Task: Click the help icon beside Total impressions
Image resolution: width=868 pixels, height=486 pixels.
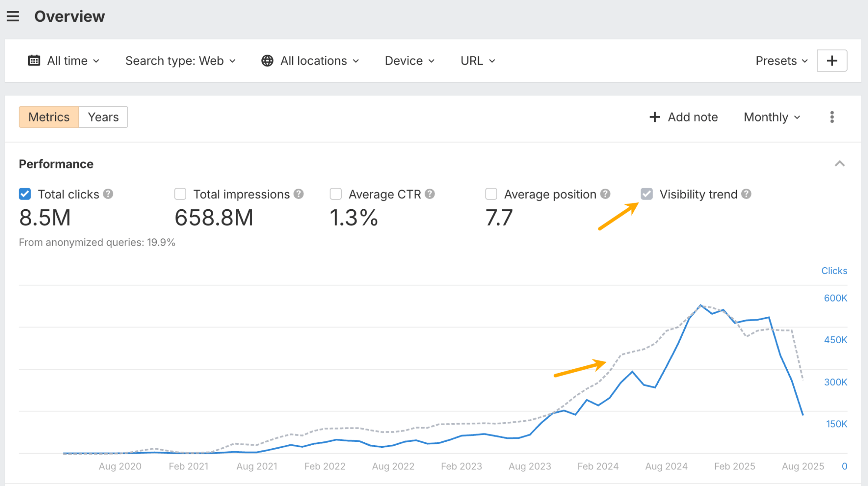Action: point(299,194)
